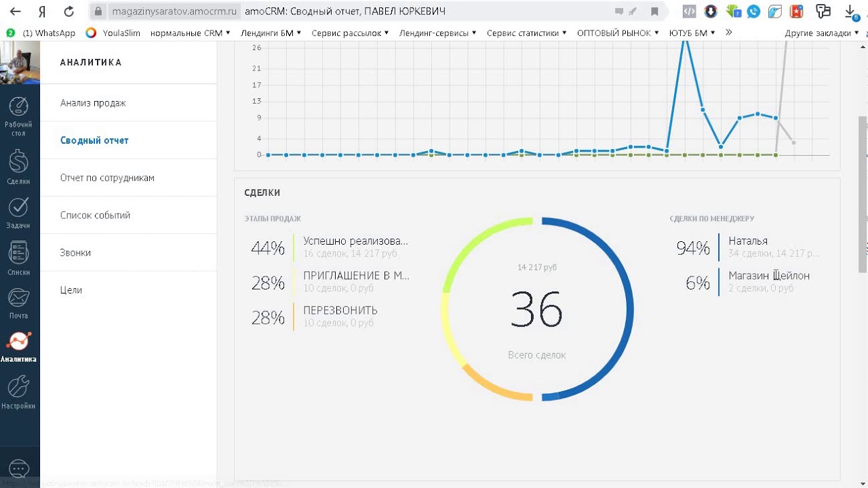Click the 36 total deals number

point(536,310)
